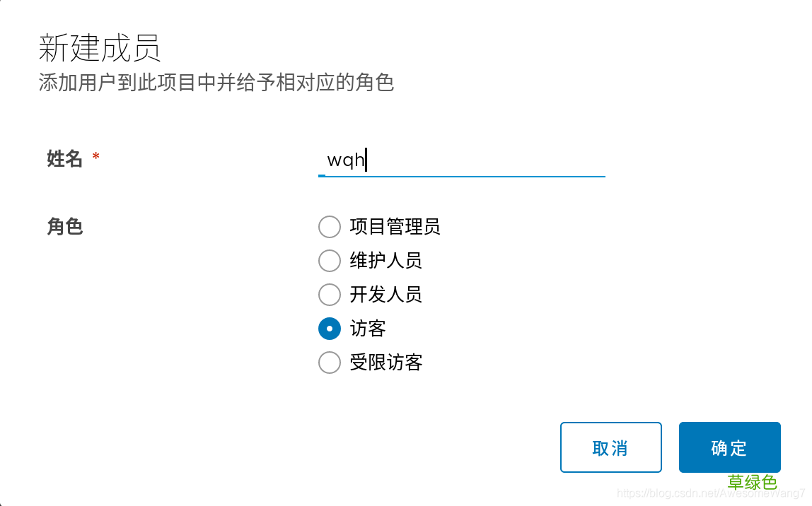This screenshot has height=506, width=812.
Task: Click the 草绿色 watermark link
Action: (753, 483)
